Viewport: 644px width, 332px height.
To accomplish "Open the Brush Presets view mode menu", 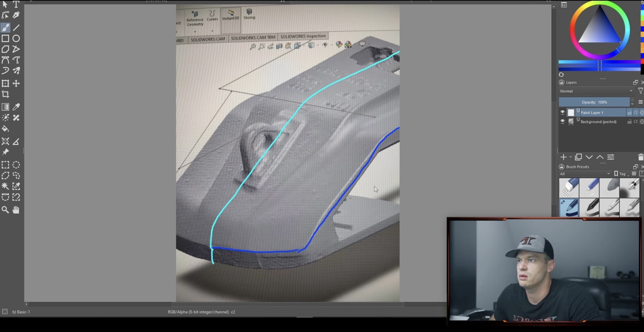I will point(634,174).
